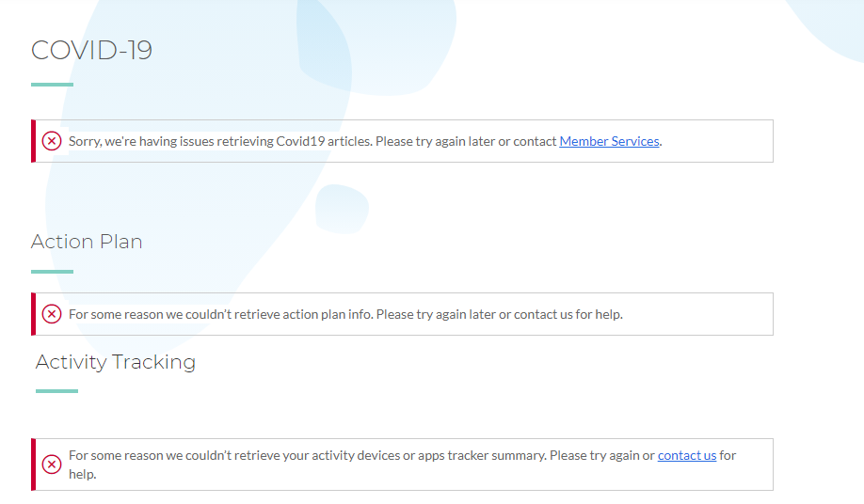Click the red left border of the action plan alert
The image size is (864, 504).
click(33, 314)
